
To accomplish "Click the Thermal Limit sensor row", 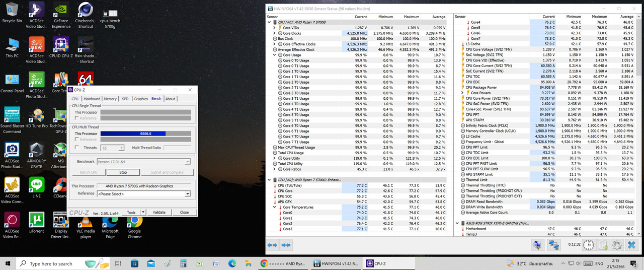I will 546,180.
